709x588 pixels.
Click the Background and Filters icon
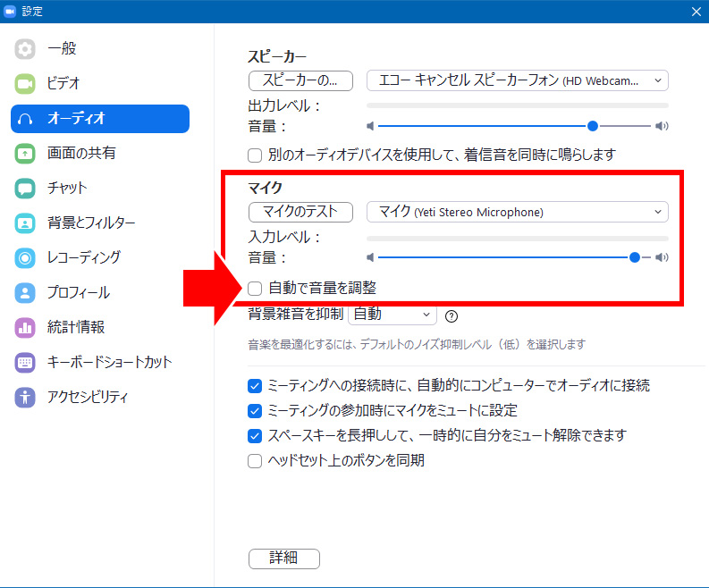[25, 223]
